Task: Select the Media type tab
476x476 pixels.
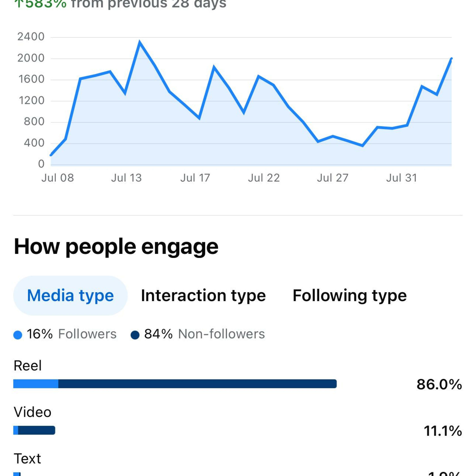Action: [x=70, y=295]
